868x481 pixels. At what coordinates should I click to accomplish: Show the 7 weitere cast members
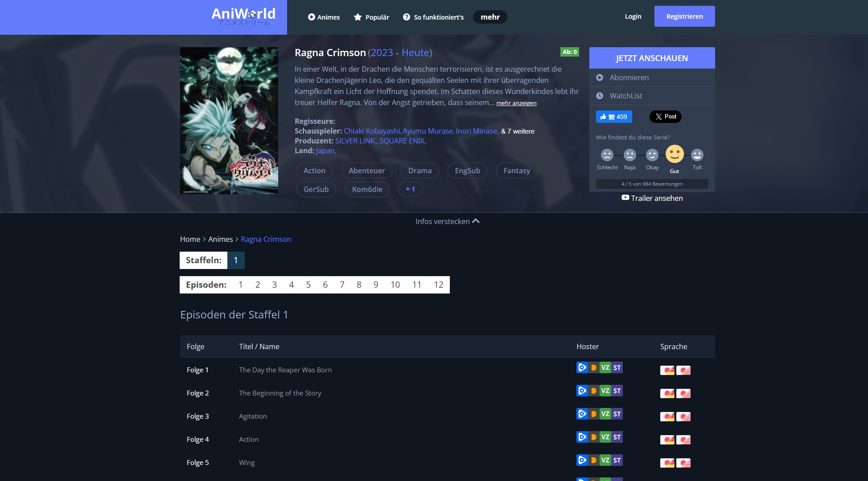[x=518, y=131]
